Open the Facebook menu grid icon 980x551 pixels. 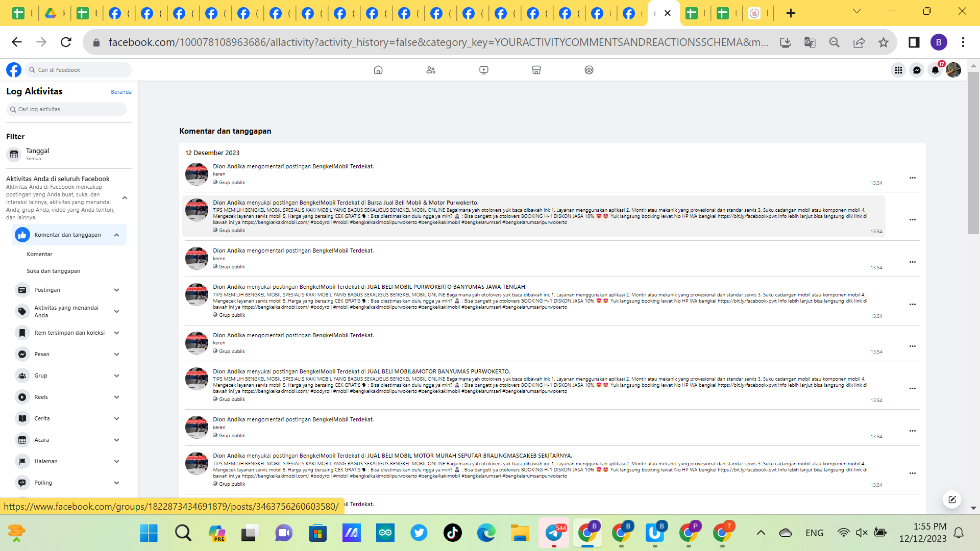pyautogui.click(x=898, y=70)
